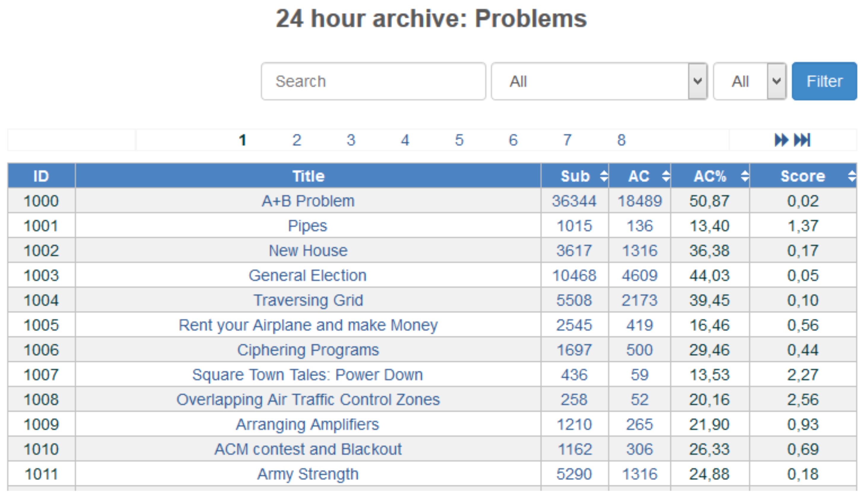Sort table by the AC column arrows
The width and height of the screenshot is (868, 499).
tap(666, 176)
